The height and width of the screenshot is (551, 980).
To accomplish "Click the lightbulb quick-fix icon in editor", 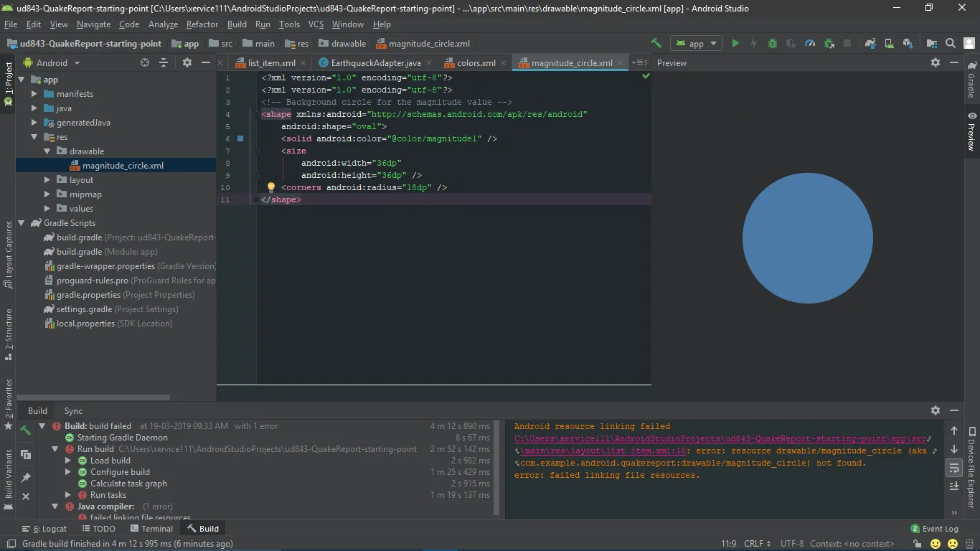I will [x=271, y=187].
